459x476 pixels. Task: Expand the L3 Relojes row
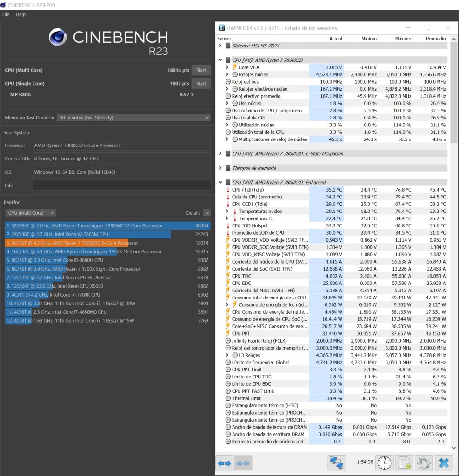pos(227,355)
